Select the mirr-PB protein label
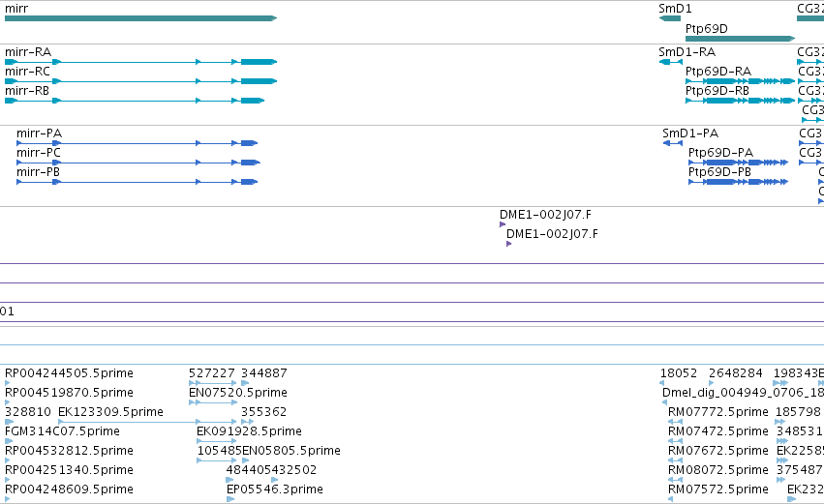The image size is (824, 504). [x=39, y=172]
